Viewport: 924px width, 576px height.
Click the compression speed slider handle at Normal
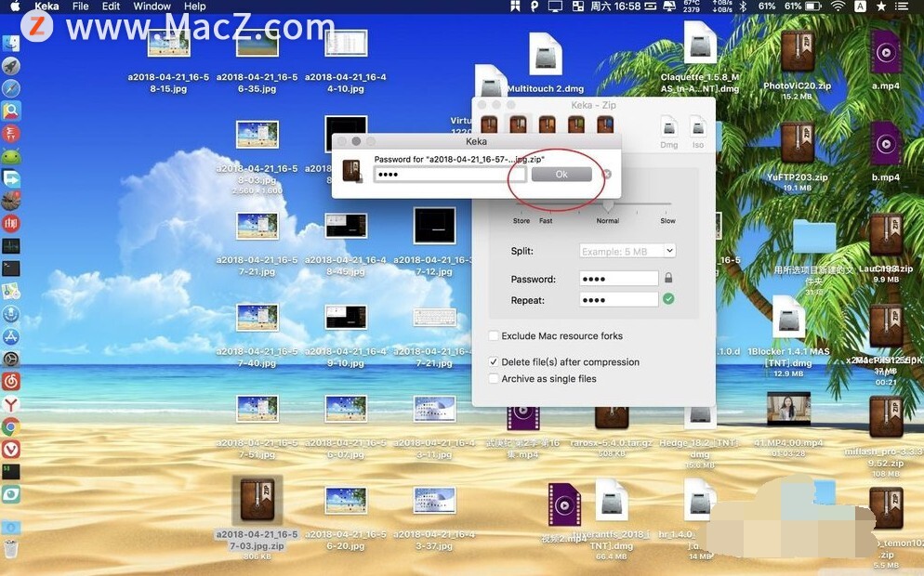pos(608,205)
